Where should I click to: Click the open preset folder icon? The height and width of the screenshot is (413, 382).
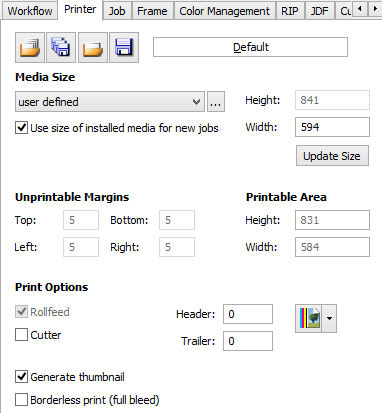coord(93,47)
